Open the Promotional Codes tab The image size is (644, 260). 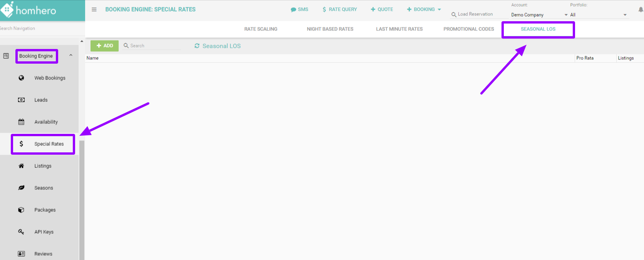(468, 29)
